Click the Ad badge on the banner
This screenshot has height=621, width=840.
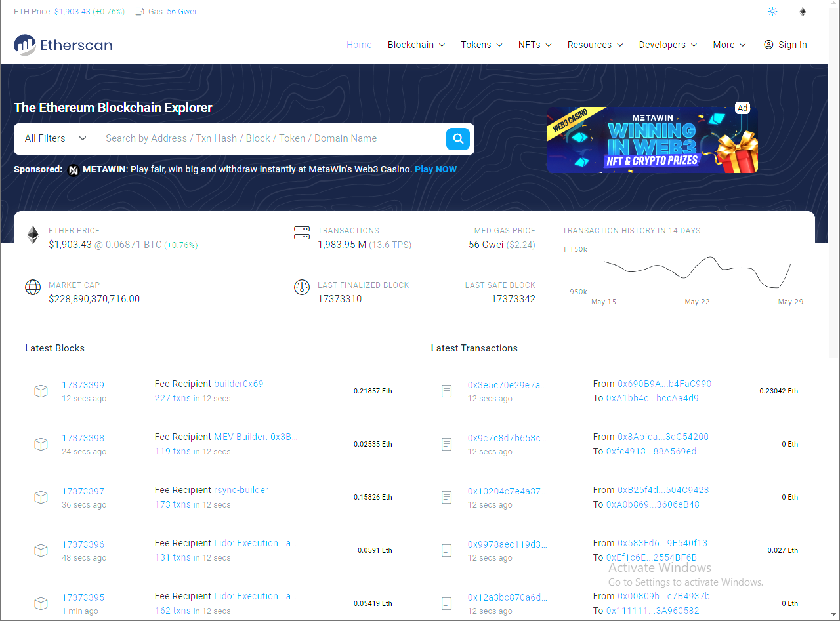742,108
